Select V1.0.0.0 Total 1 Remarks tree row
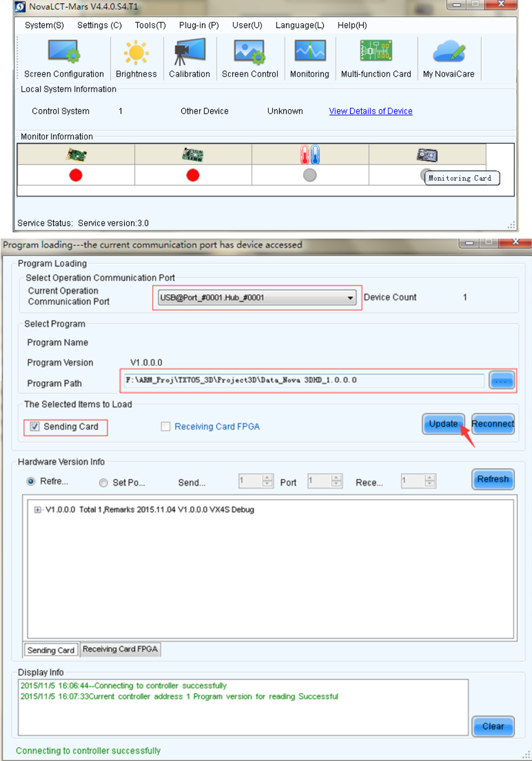This screenshot has width=532, height=761. coord(150,510)
